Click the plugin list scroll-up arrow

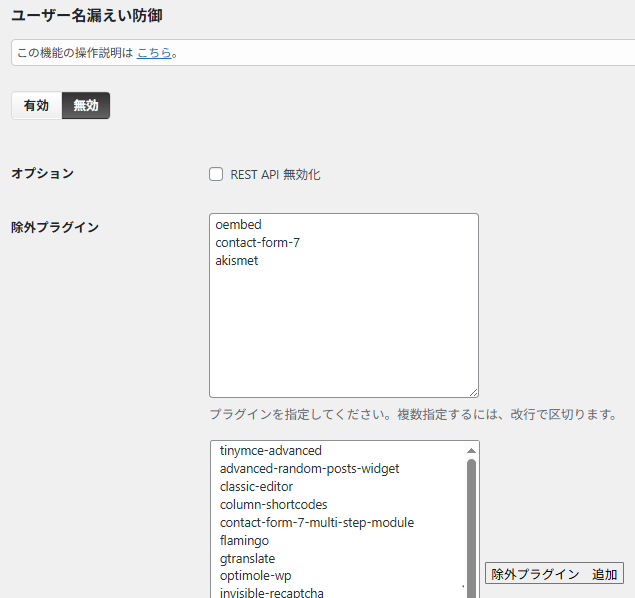471,451
